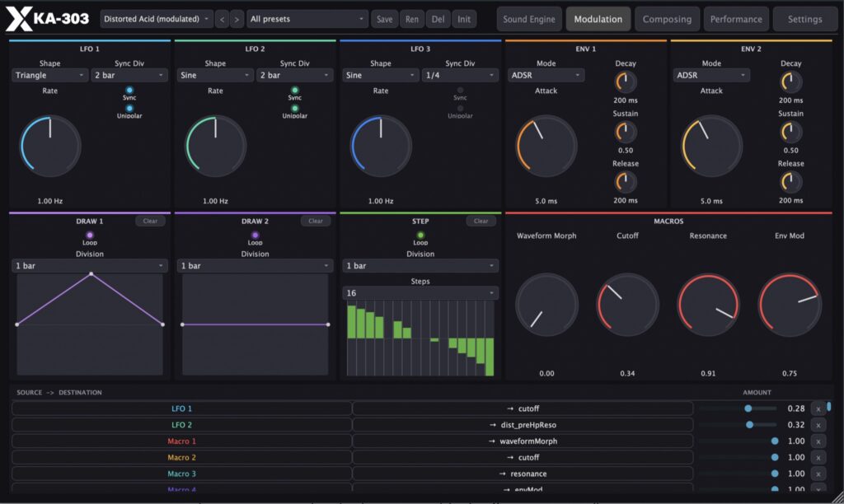
Task: Open the Settings tab
Action: (804, 20)
